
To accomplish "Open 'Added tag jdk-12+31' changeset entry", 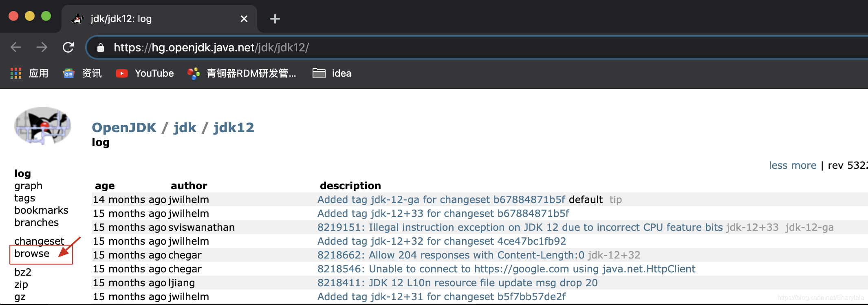I will [442, 297].
